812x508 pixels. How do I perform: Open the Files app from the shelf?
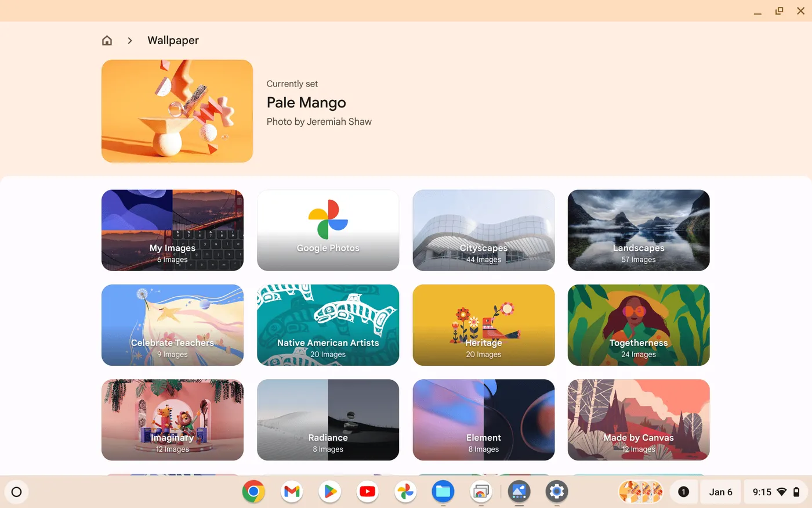click(443, 492)
